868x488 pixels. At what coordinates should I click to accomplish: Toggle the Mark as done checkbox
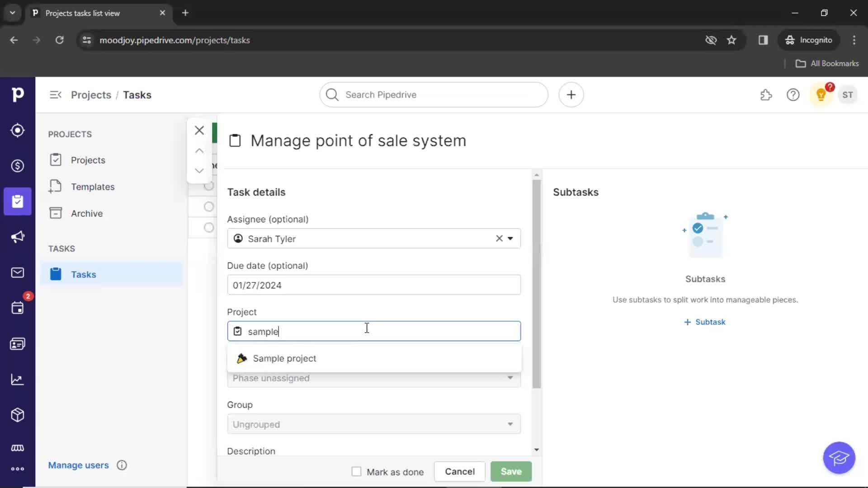click(x=356, y=472)
